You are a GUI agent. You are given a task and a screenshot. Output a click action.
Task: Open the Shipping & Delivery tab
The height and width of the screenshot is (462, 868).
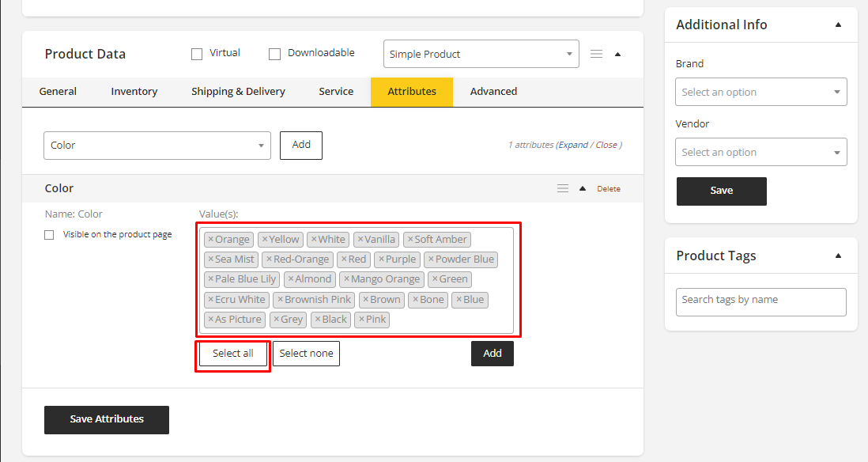point(238,92)
